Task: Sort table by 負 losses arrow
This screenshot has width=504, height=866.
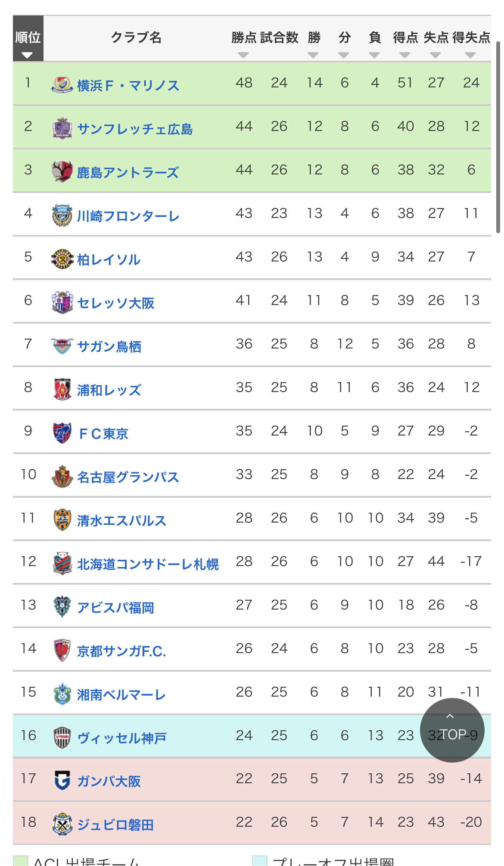Action: click(374, 55)
